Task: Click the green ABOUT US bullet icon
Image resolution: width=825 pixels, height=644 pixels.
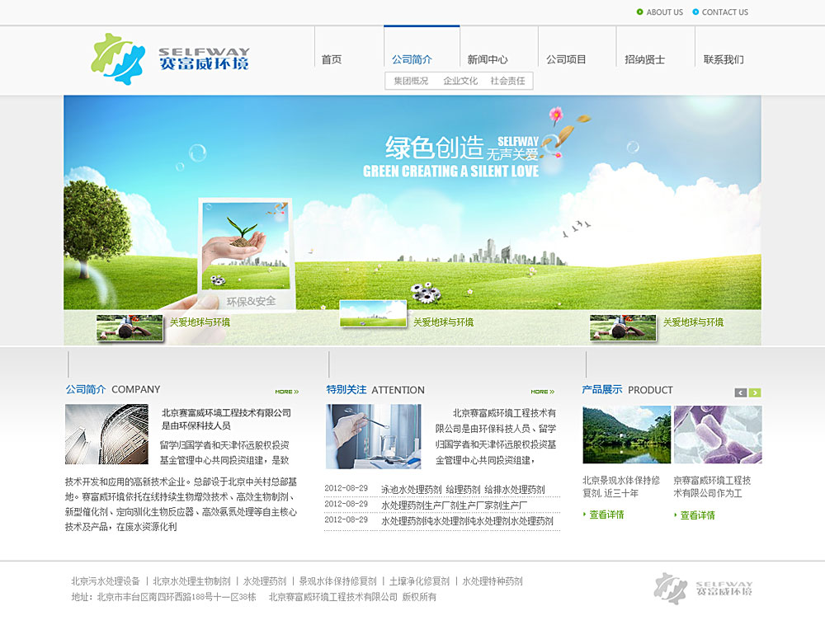Action: (x=640, y=12)
